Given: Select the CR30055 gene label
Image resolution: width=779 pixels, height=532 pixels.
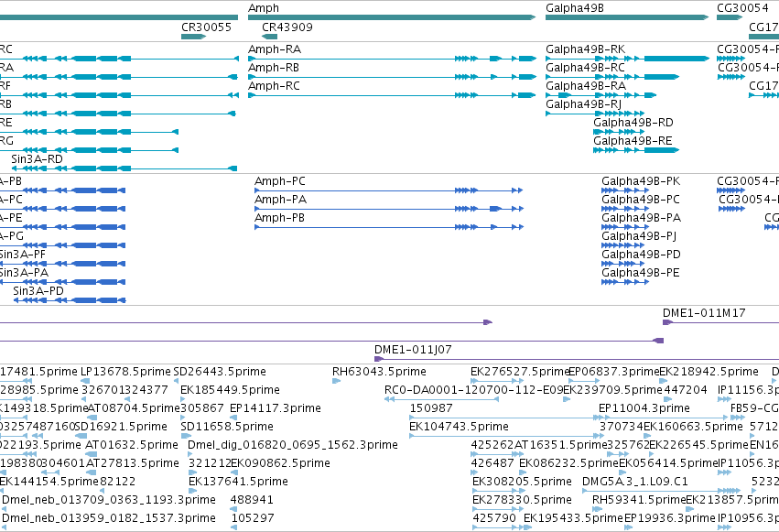Looking at the screenshot, I should [x=206, y=27].
